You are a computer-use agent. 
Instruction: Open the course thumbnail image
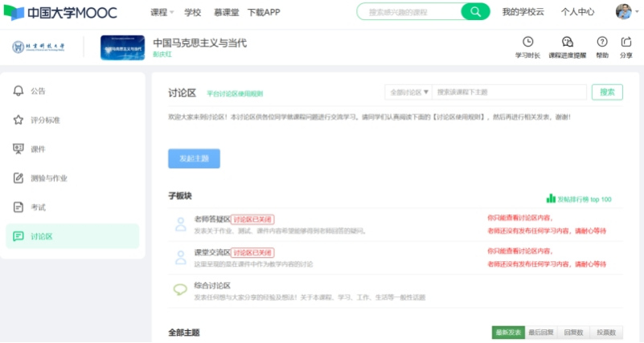pos(122,48)
